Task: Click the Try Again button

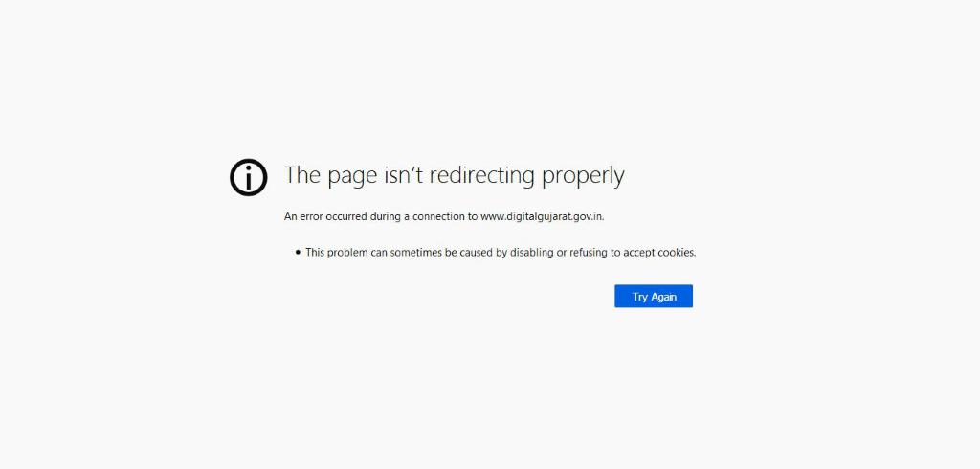Action: (654, 297)
